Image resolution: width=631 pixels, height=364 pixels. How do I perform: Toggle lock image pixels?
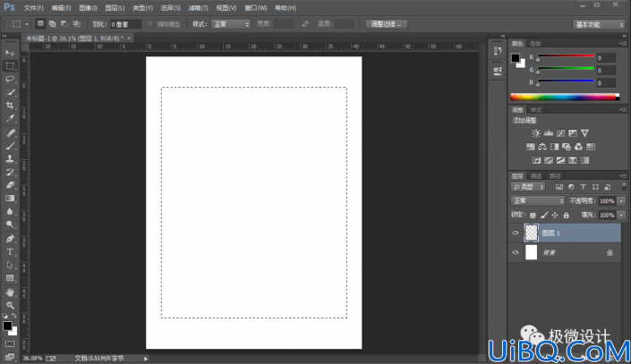point(544,216)
